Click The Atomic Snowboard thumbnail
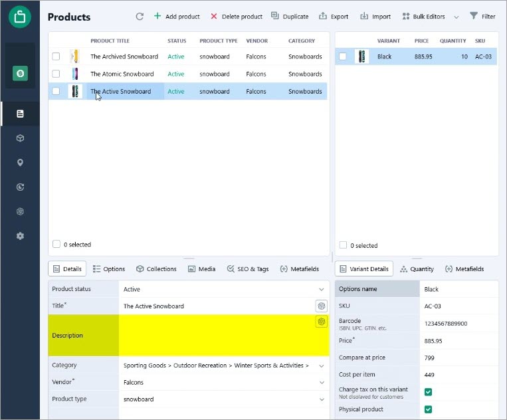 click(x=75, y=74)
